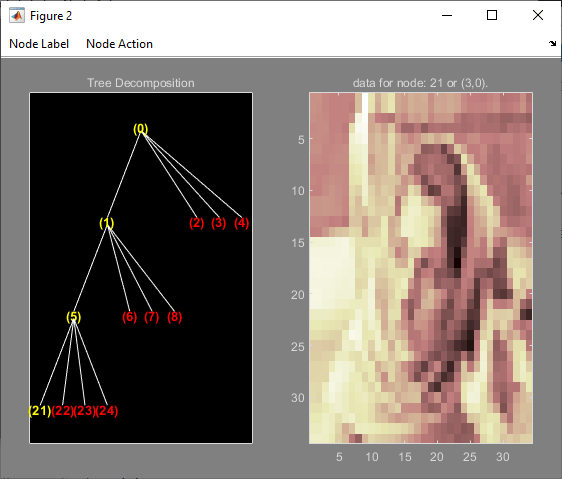Click node (1) in tree decomposition
Image resolution: width=562 pixels, height=479 pixels.
coord(106,223)
